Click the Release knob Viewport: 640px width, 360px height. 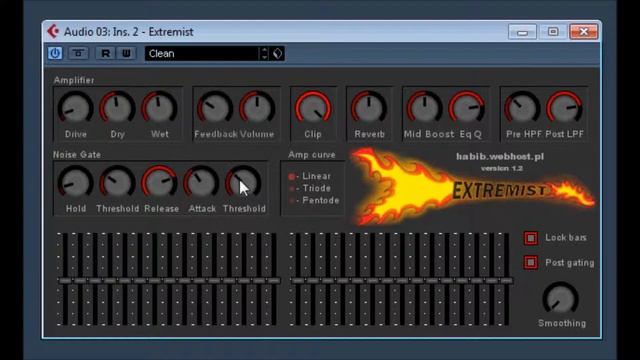point(160,182)
